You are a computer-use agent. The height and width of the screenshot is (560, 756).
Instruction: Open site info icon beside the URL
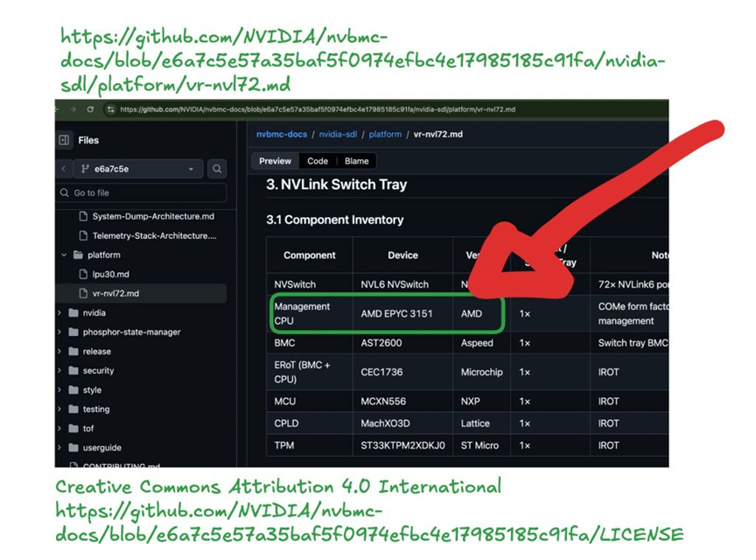[111, 109]
